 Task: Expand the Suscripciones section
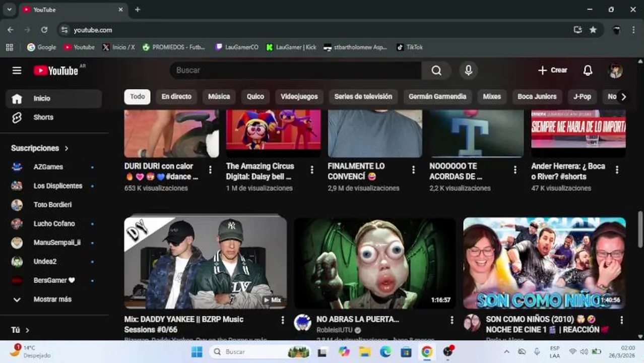click(40, 148)
